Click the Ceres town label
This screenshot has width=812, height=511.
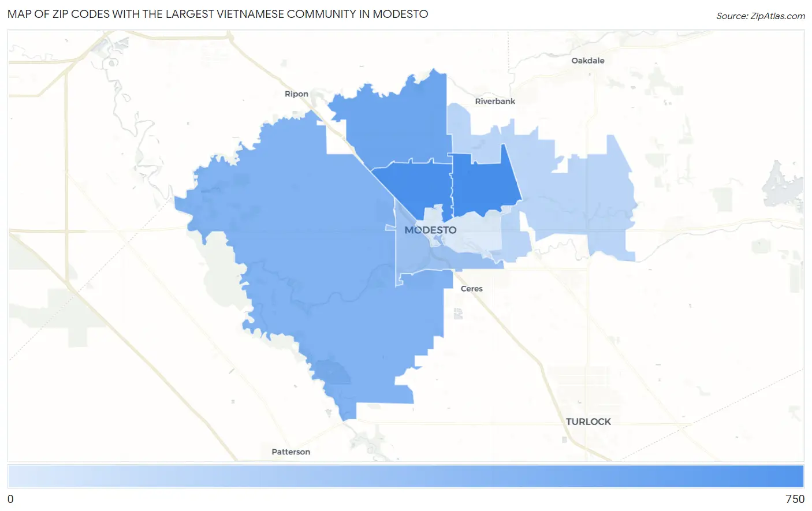(471, 289)
